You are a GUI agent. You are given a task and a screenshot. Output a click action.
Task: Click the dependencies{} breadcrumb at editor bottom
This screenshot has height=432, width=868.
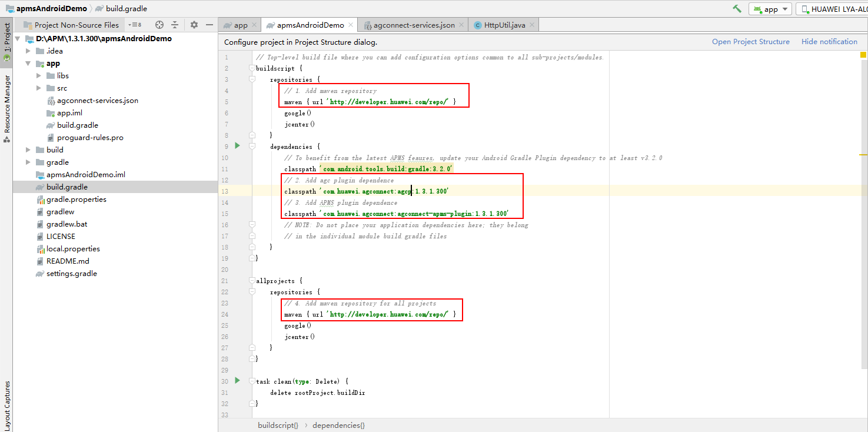338,425
